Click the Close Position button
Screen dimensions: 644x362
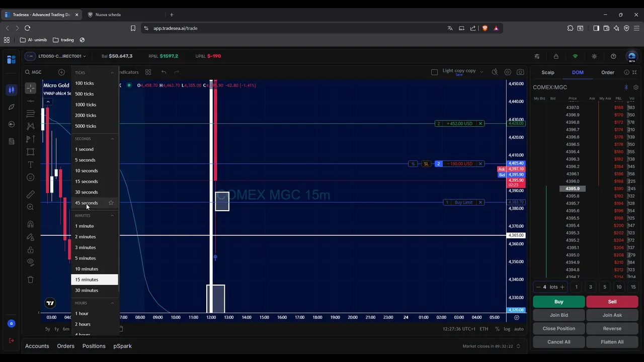(559, 328)
